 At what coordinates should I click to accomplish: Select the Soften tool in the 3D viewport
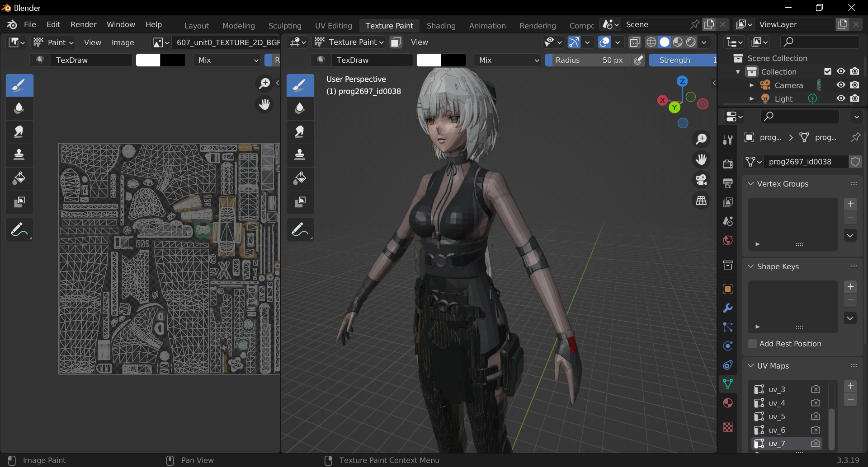[300, 108]
